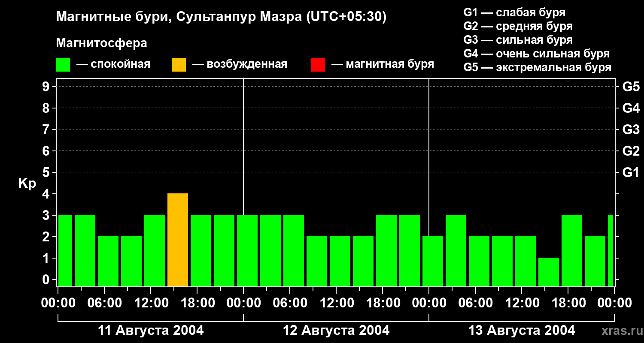
Task: Click the '— спокойная' legend label
Action: [113, 65]
